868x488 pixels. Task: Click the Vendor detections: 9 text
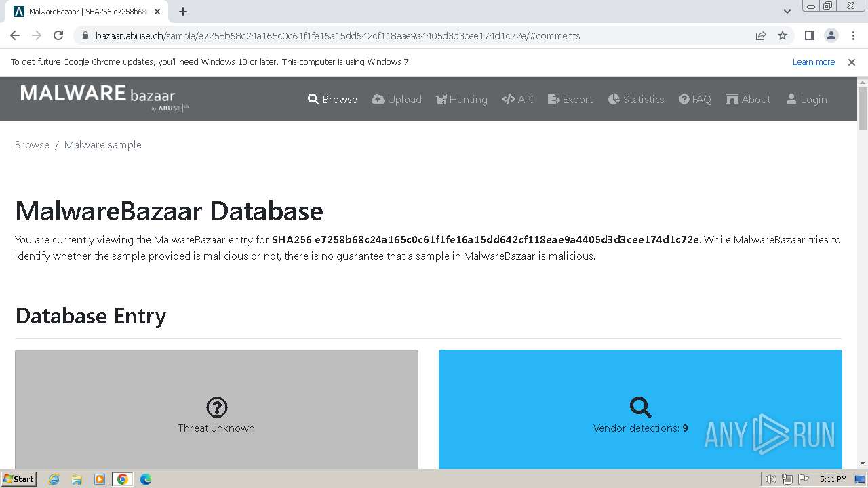[641, 428]
